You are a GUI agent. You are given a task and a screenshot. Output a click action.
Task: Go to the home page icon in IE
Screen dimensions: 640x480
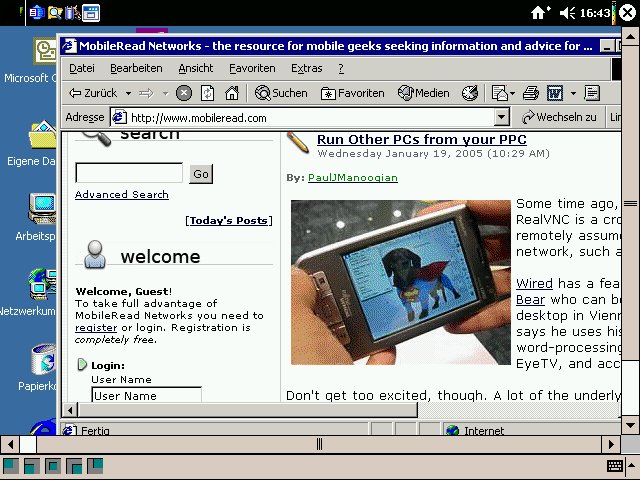click(232, 93)
